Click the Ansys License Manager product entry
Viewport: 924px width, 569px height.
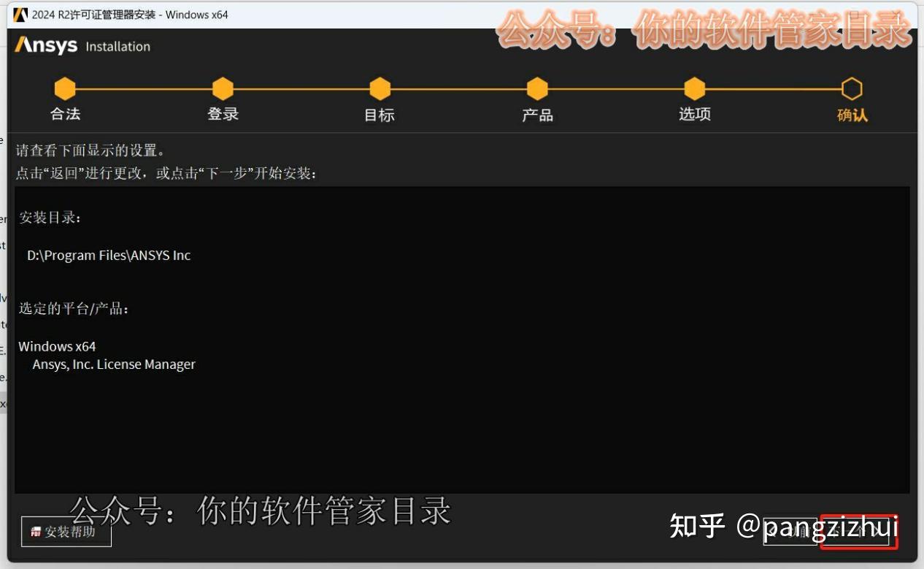point(113,364)
